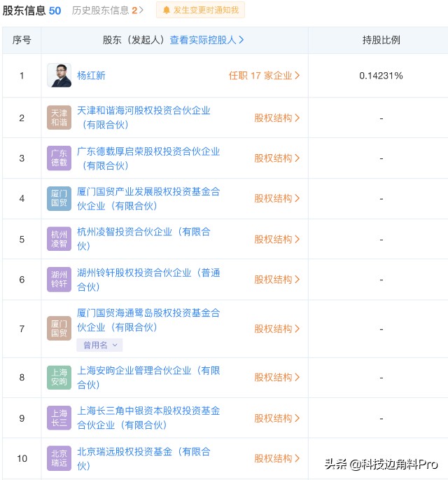The width and height of the screenshot is (448, 480).
Task: Click the 上海长三 purple logo badge
Action: (x=59, y=418)
